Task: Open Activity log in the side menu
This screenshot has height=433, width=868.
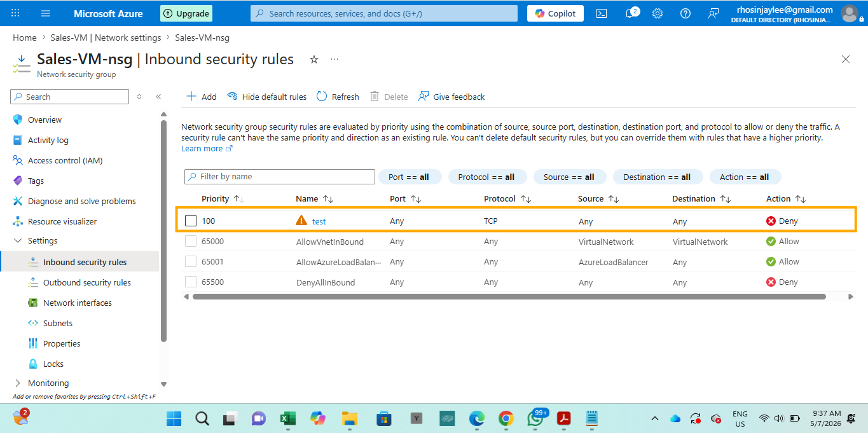Action: (48, 140)
